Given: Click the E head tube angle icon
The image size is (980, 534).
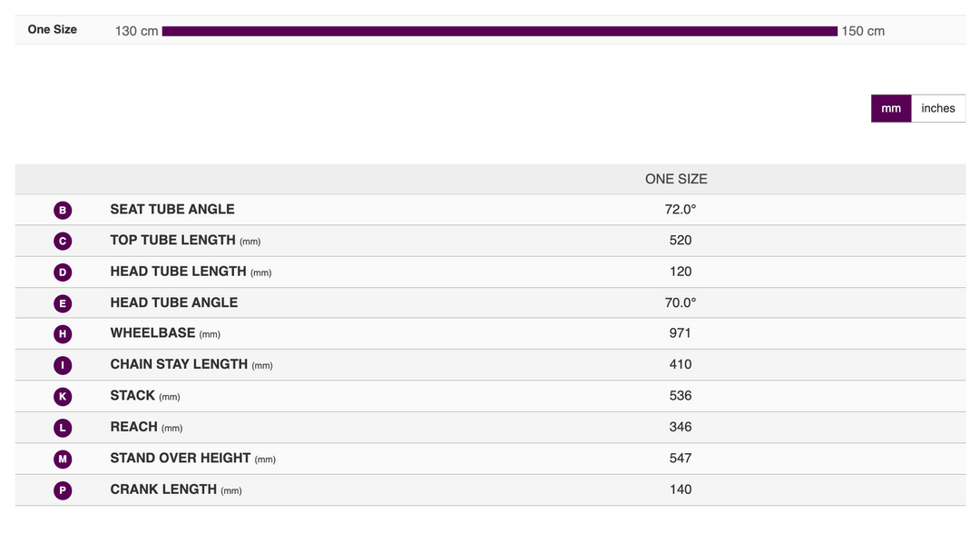Looking at the screenshot, I should pyautogui.click(x=63, y=303).
